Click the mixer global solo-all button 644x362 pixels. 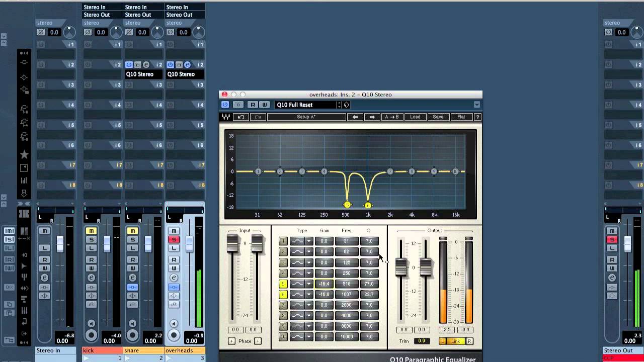pos(9,239)
